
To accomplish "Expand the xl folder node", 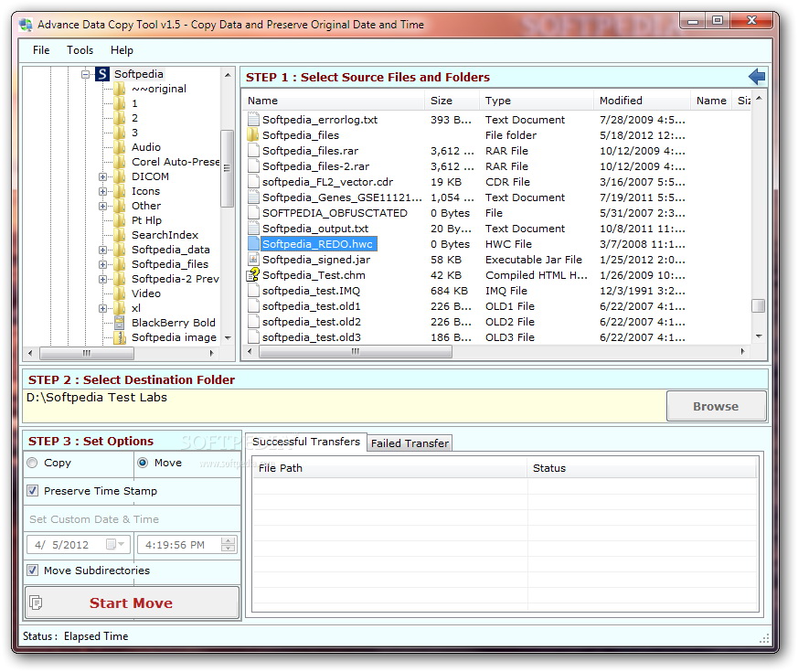I will click(x=102, y=308).
